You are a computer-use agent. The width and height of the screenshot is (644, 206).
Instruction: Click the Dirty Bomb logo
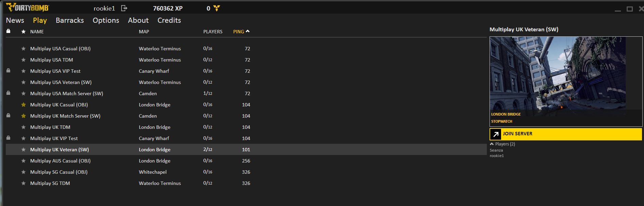[27, 7]
